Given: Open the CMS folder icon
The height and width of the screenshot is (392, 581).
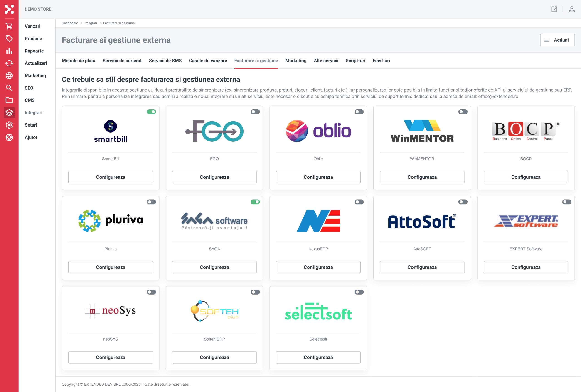Looking at the screenshot, I should pyautogui.click(x=9, y=100).
